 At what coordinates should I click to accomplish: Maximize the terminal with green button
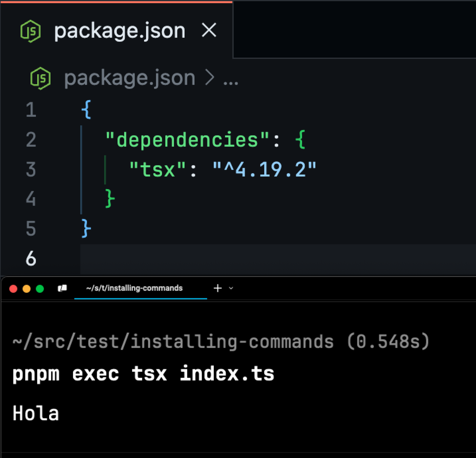[40, 289]
